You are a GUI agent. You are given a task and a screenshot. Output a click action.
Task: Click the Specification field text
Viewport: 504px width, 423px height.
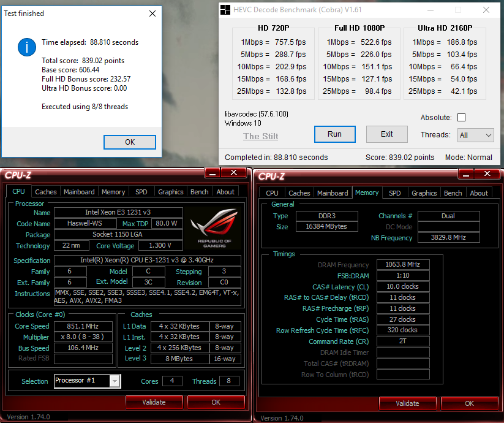(147, 260)
